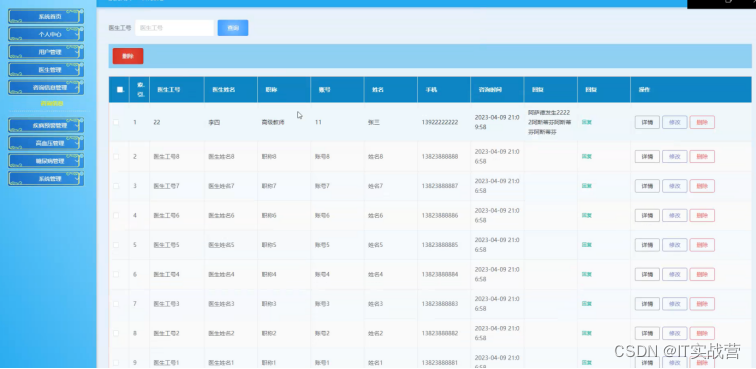756x369 pixels.
Task: Check the box for row 1 (李四)
Action: (x=116, y=122)
